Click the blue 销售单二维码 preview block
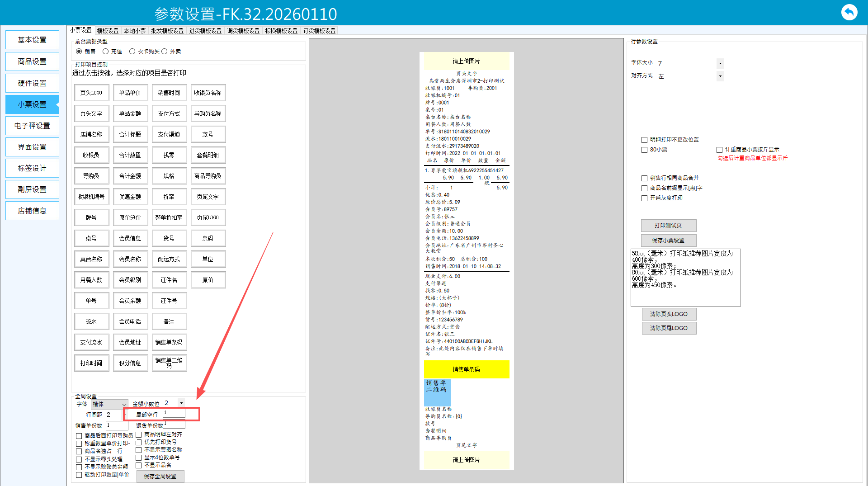The image size is (868, 486). [437, 392]
